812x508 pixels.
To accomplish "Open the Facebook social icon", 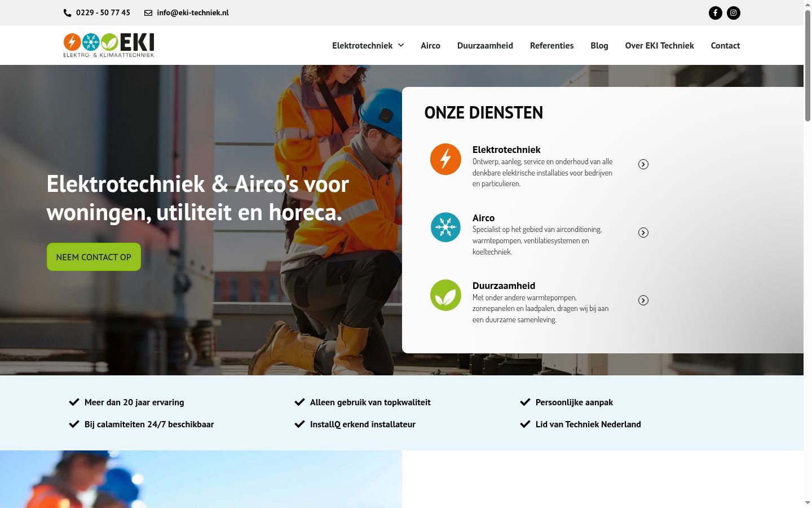I will pos(716,13).
